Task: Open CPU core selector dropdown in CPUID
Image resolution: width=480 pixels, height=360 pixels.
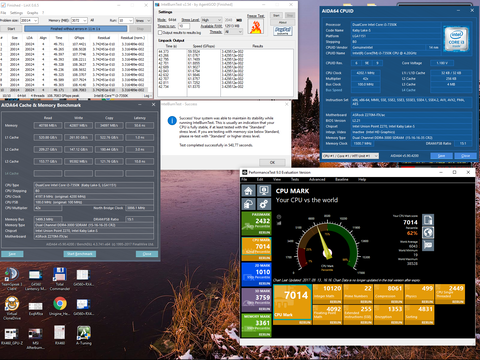Action: (x=350, y=156)
